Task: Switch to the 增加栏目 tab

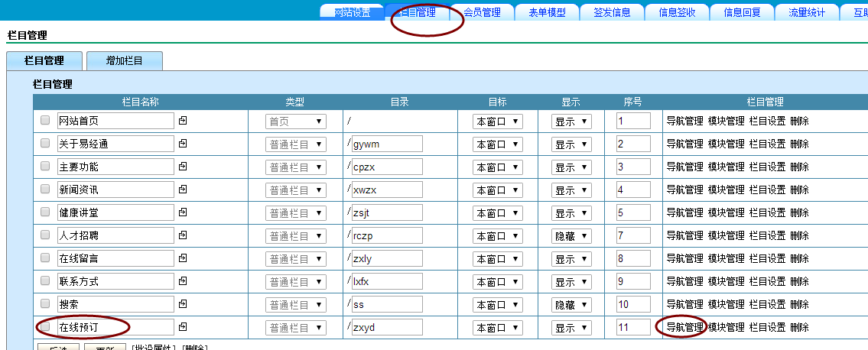Action: [124, 60]
